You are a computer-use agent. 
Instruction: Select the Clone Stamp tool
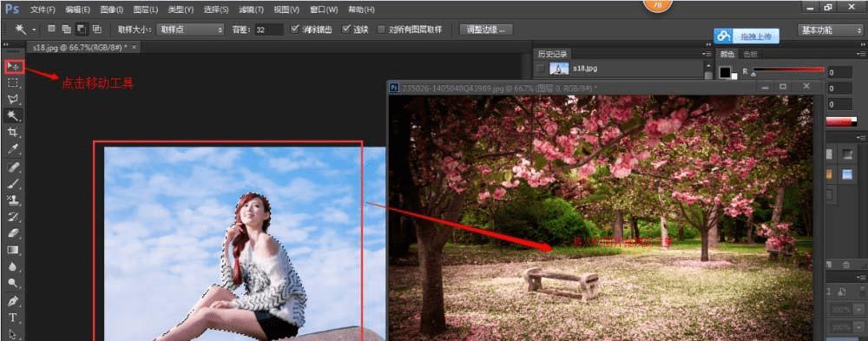point(13,200)
